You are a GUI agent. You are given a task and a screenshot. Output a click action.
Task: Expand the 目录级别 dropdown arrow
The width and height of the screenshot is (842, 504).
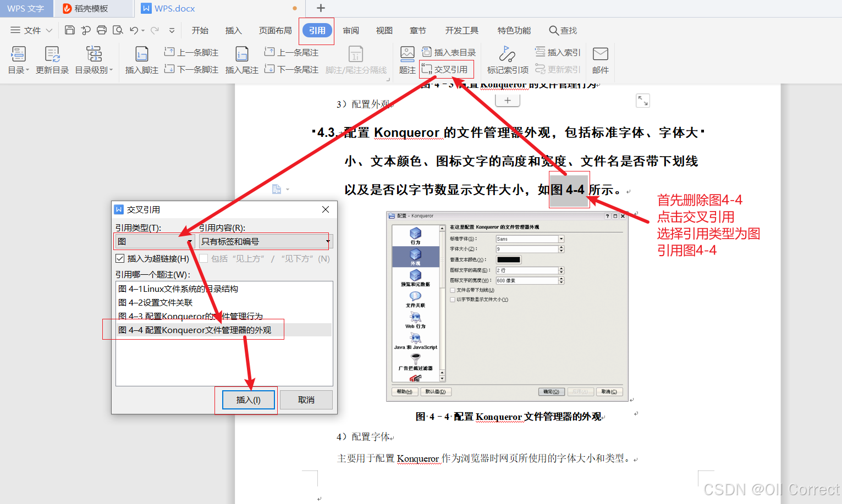(x=111, y=70)
